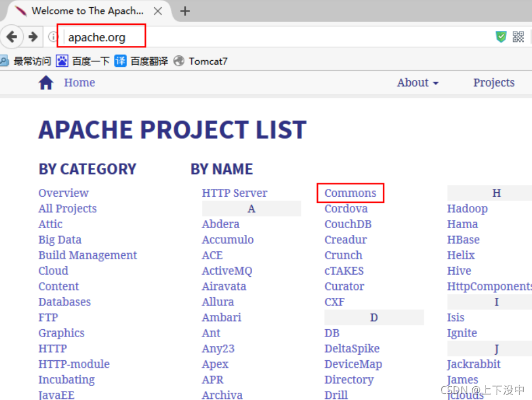Image resolution: width=532 pixels, height=400 pixels.
Task: Open the site info icon in address bar
Action: point(53,36)
